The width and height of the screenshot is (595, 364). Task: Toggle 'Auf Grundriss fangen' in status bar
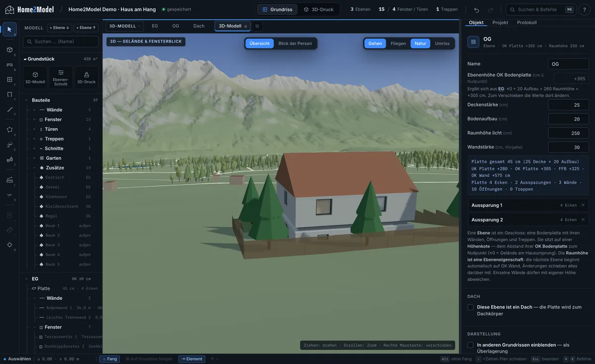[x=149, y=359]
